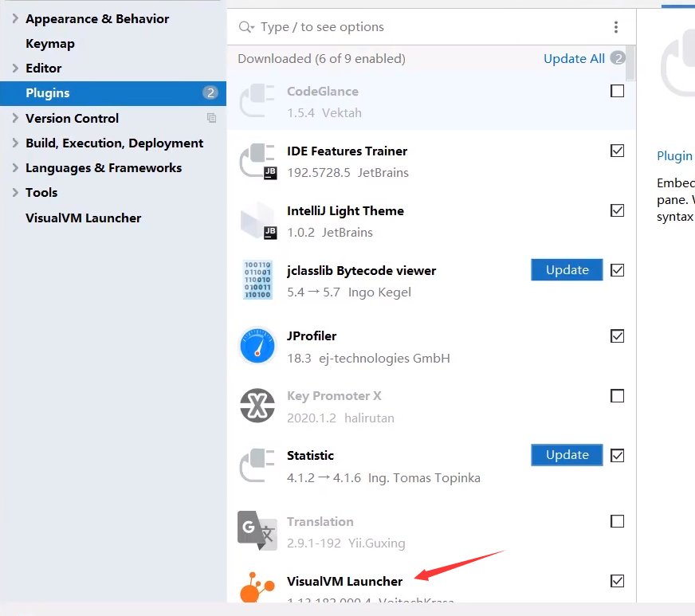Click the Update All link
The width and height of the screenshot is (695, 616).
pos(574,58)
